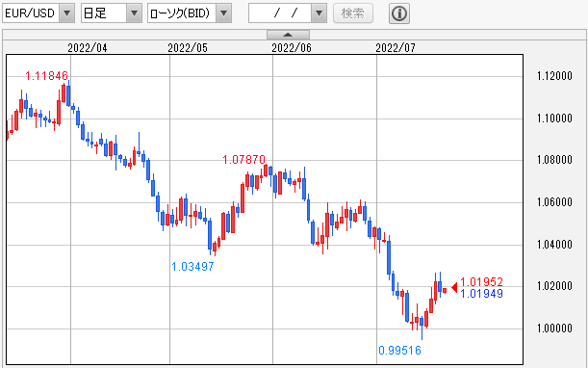This screenshot has width=588, height=368.
Task: Click the 2022/04 date axis label
Action: 87,48
